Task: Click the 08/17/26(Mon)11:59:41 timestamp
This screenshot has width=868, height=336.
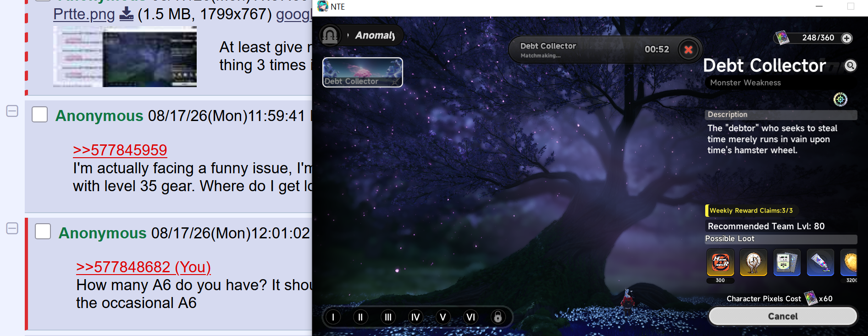Action: tap(227, 116)
